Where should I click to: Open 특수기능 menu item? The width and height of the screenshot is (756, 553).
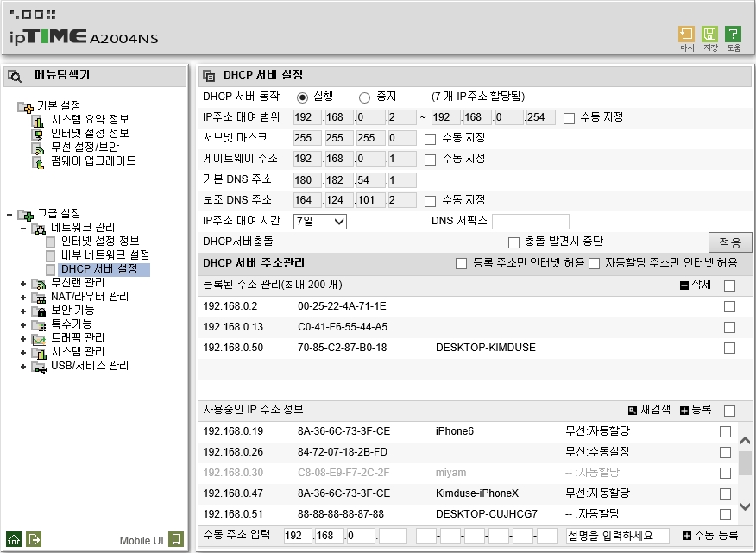tap(72, 324)
